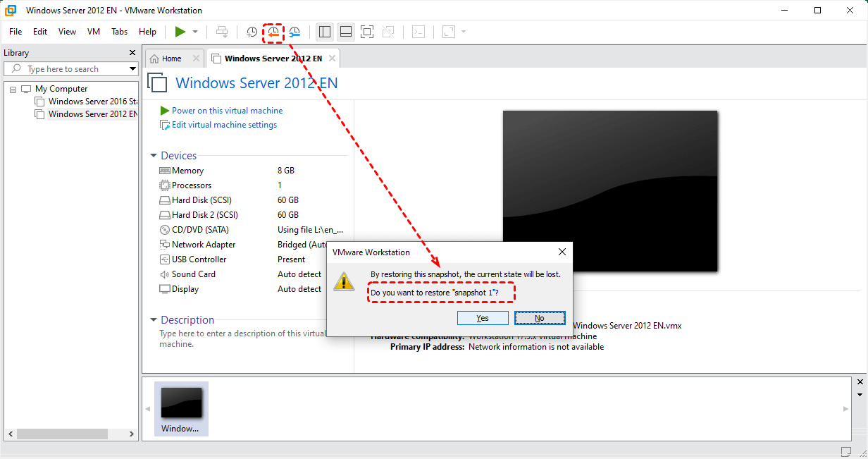This screenshot has height=459, width=868.
Task: Select Windows Server 2012 EN in library tree
Action: coord(93,114)
